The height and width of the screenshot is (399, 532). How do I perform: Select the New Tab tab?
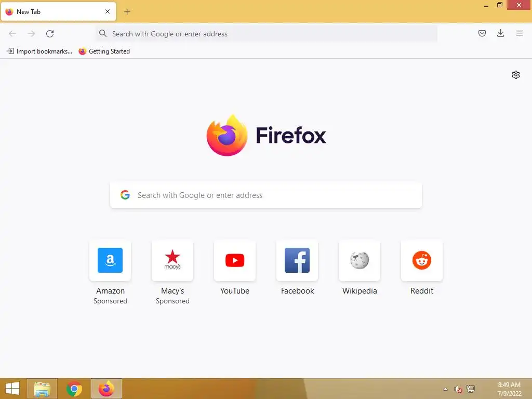[x=58, y=12]
